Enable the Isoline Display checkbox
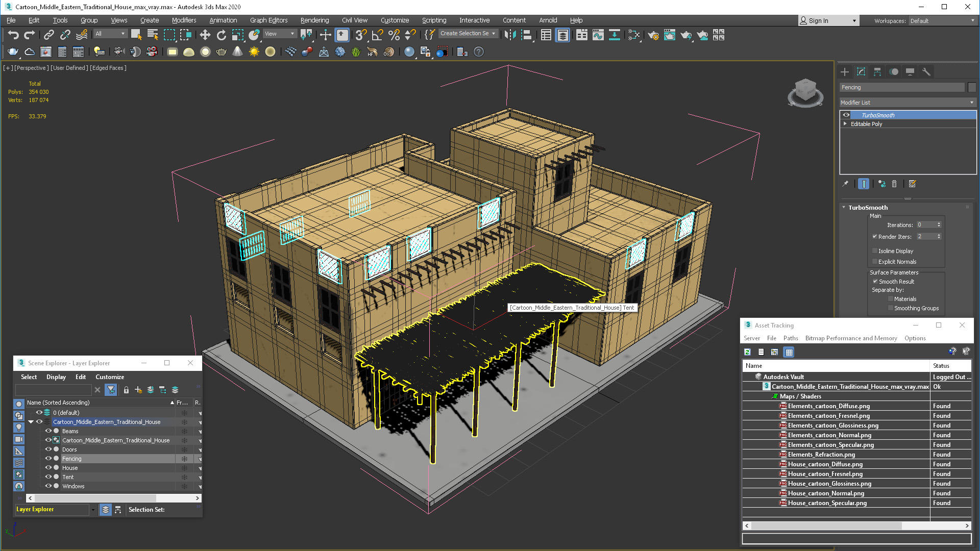 point(875,251)
